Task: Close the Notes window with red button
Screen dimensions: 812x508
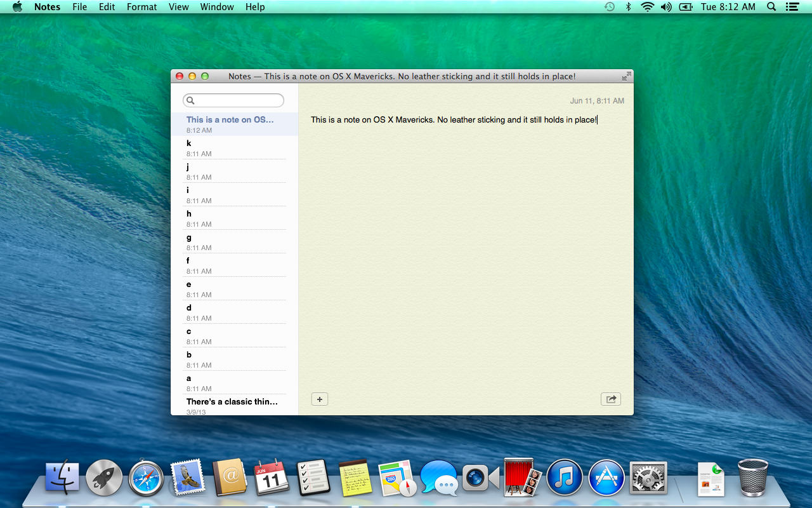Action: point(180,76)
